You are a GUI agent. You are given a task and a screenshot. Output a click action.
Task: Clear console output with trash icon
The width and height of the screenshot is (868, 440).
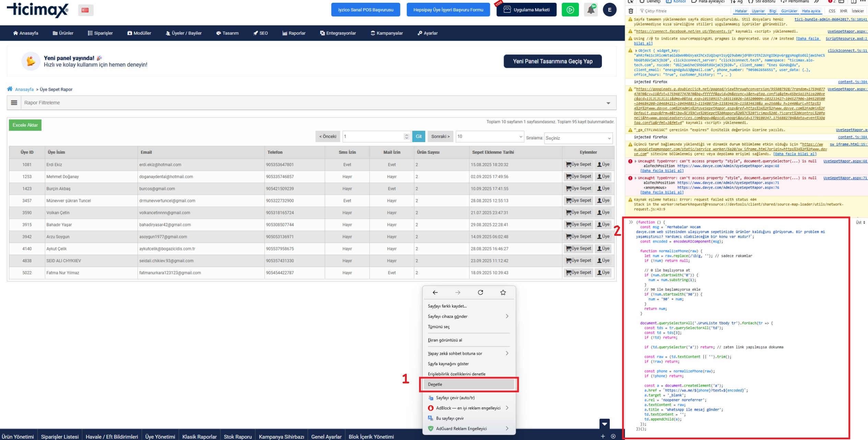click(x=631, y=11)
